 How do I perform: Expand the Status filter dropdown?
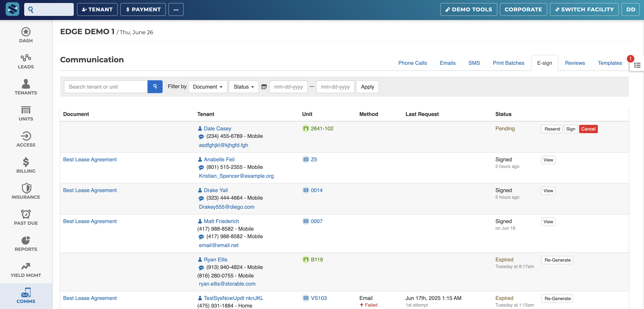point(244,87)
